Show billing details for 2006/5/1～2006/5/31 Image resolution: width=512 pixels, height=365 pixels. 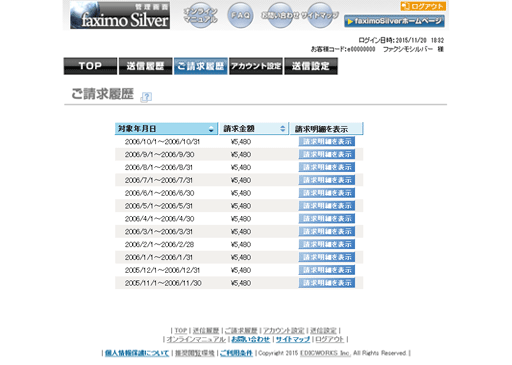(327, 206)
